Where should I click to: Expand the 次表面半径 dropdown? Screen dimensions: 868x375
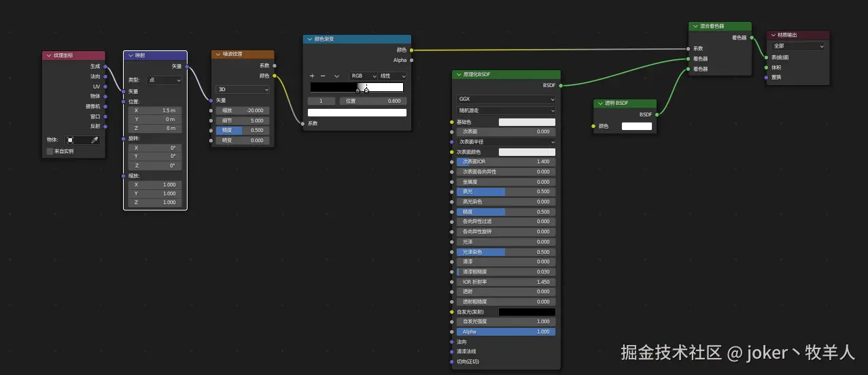(x=506, y=142)
